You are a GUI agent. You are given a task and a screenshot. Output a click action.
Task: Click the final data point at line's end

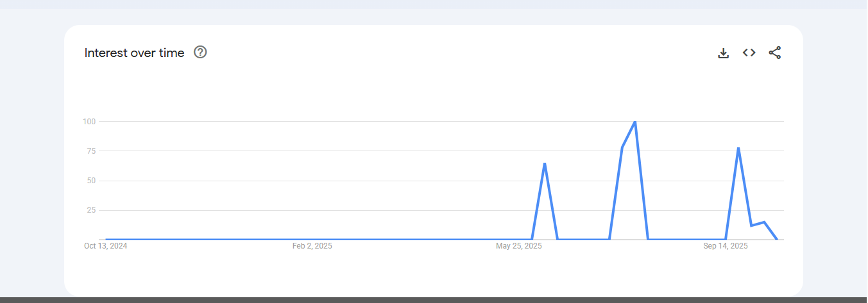click(777, 239)
